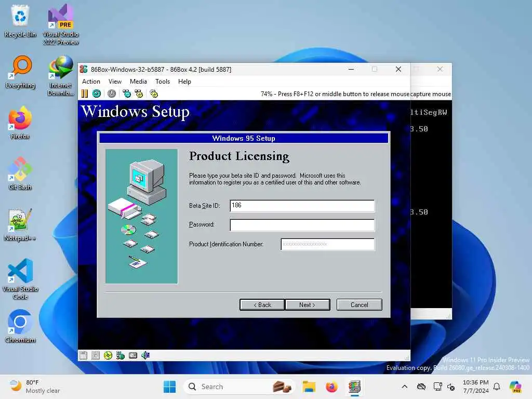Show hidden system tray icons chevron
This screenshot has height=399, width=532.
click(404, 387)
